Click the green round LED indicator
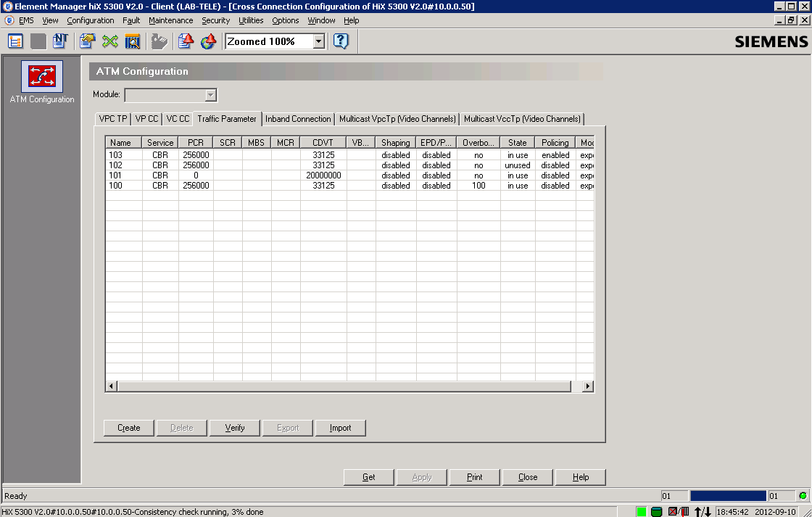This screenshot has width=812, height=517. (x=803, y=496)
